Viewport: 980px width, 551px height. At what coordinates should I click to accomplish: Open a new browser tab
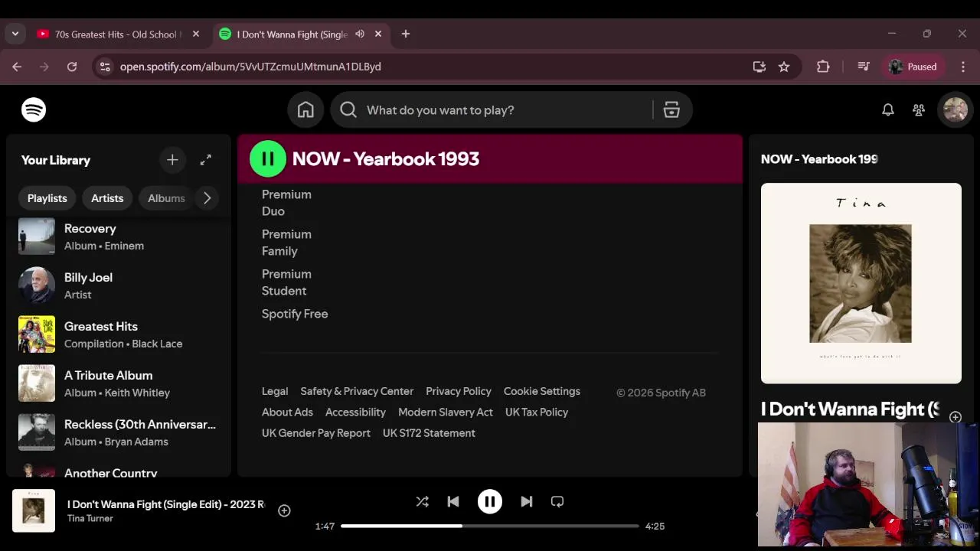coord(406,34)
